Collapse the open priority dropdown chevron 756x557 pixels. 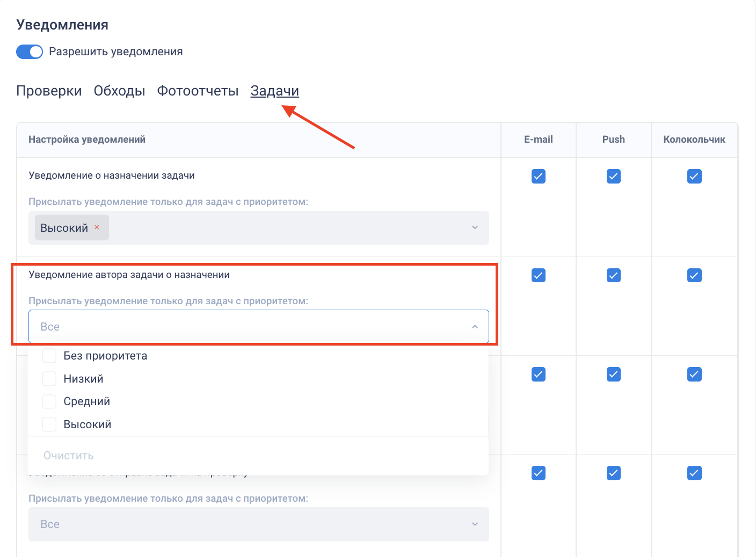[x=475, y=327]
